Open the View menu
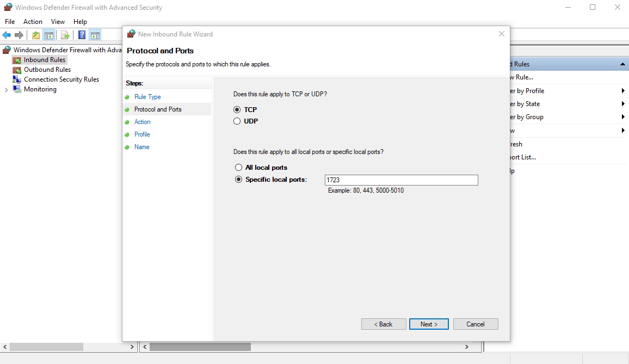 tap(58, 22)
